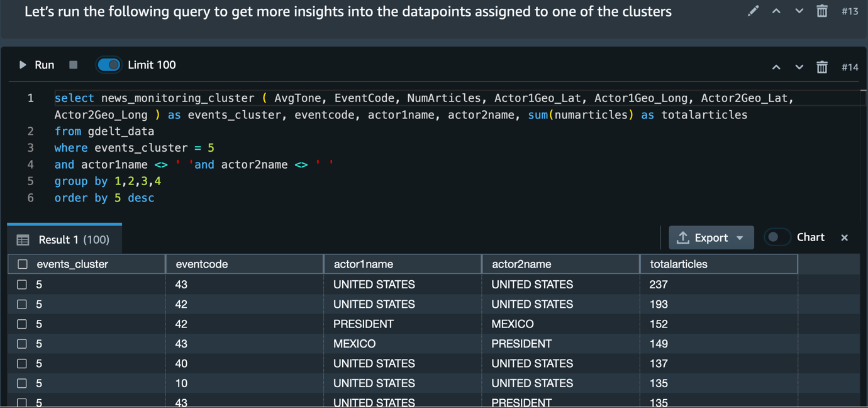Move cell #13 up with arrow
Screen dimensions: 868x408
tap(776, 11)
